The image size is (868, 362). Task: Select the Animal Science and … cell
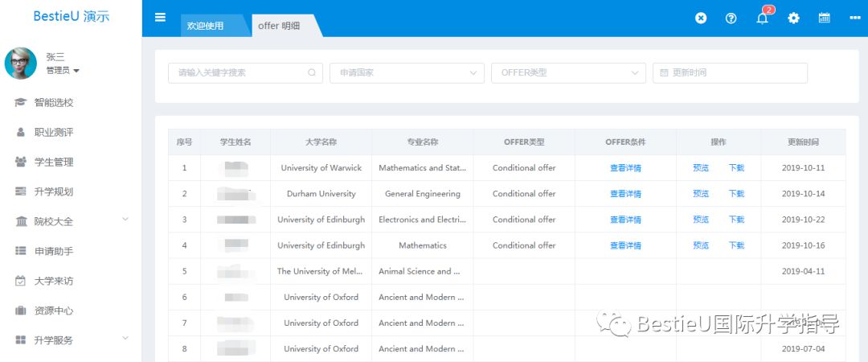click(x=423, y=271)
